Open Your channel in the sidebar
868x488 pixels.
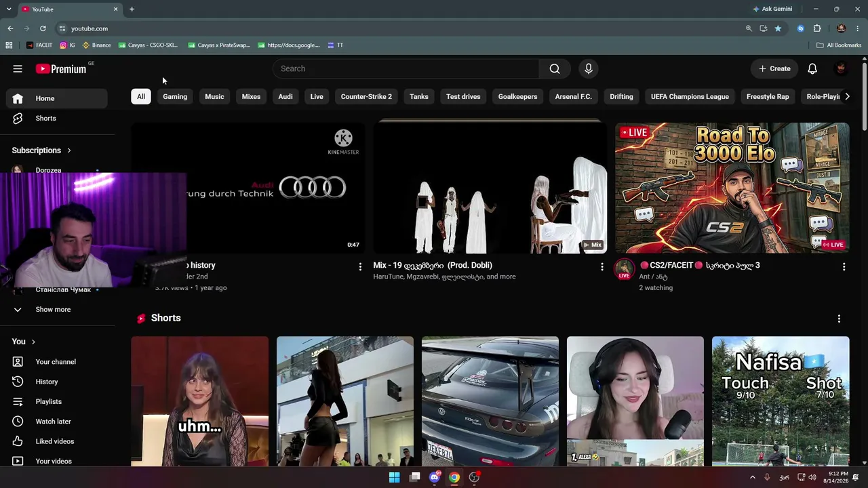point(57,362)
